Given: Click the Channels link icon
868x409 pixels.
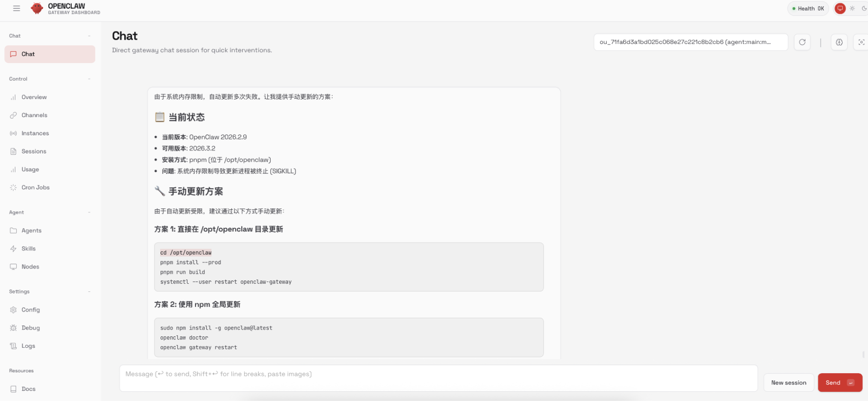Looking at the screenshot, I should (x=13, y=115).
